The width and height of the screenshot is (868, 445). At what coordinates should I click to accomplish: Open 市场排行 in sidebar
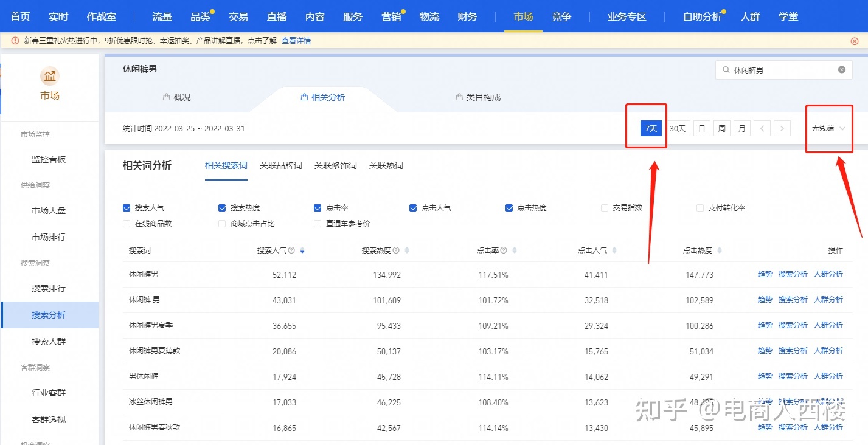click(49, 237)
